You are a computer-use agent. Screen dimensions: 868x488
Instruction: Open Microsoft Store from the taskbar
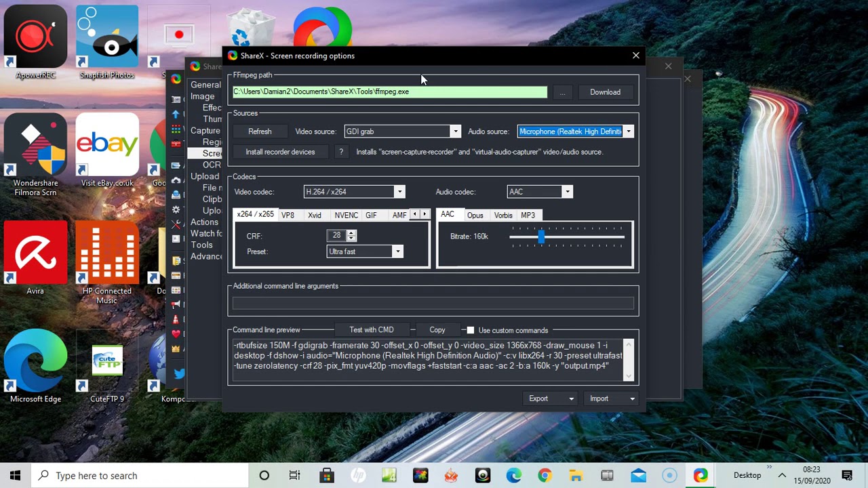click(x=326, y=476)
